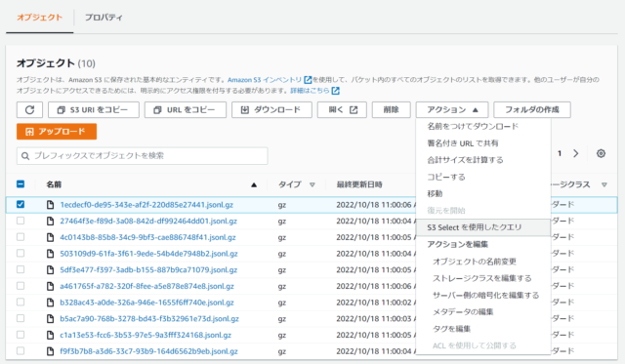Open f9f3b7b8-a3d6-33c7 jsonl.gz object link
Image resolution: width=625 pixels, height=364 pixels.
[148, 351]
